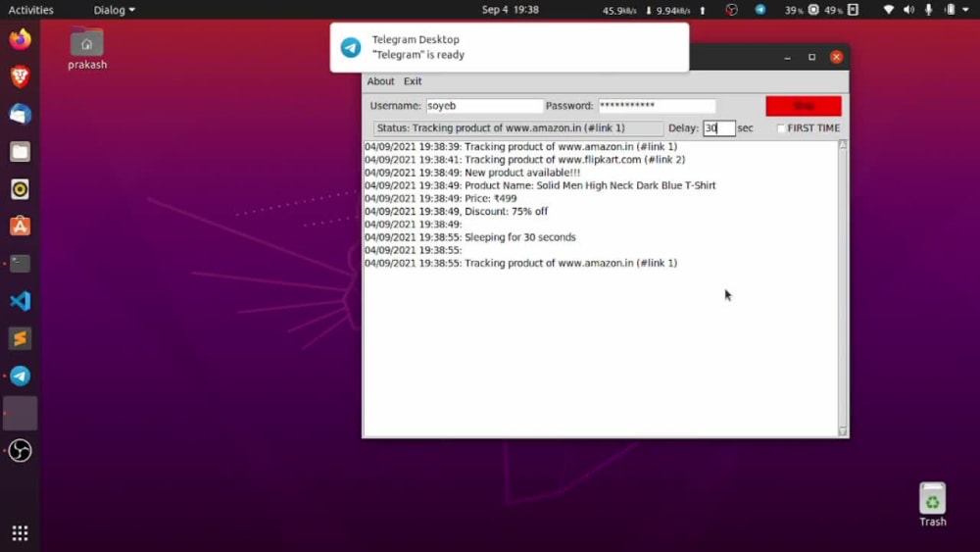This screenshot has height=552, width=980.
Task: Open the Files manager dock icon
Action: point(20,152)
